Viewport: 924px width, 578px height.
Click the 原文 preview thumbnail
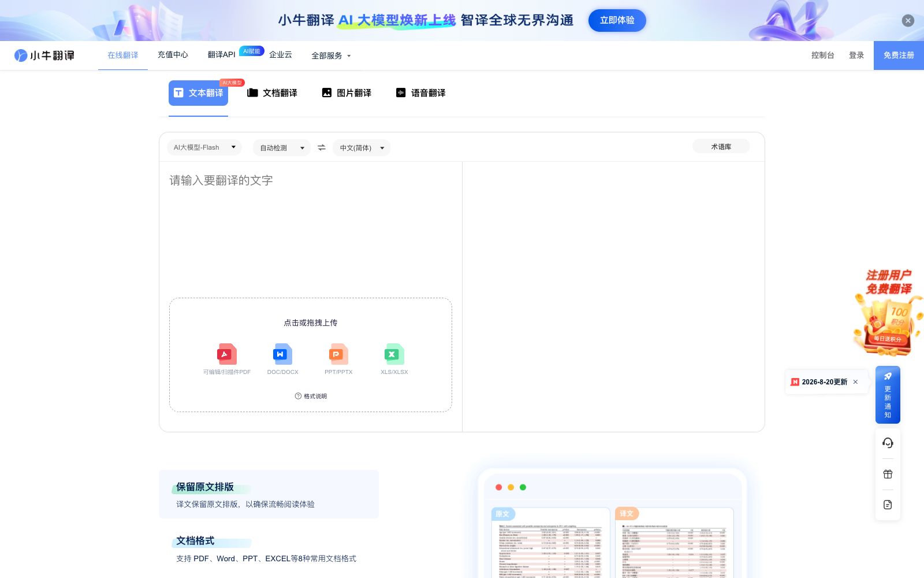point(550,543)
